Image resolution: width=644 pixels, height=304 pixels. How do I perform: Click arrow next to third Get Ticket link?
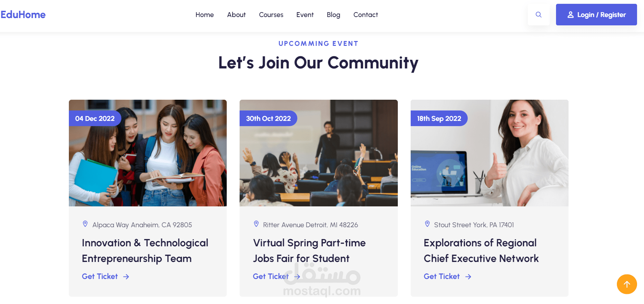[468, 277]
